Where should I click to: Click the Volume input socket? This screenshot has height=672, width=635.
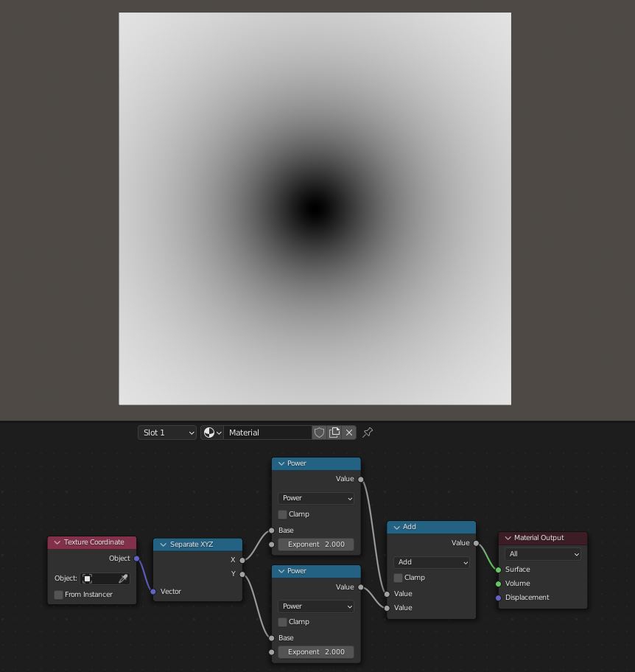point(498,584)
